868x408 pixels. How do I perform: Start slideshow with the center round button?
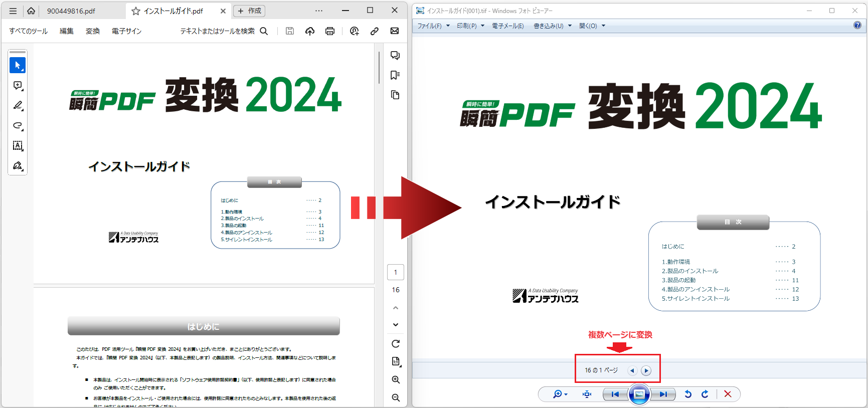(639, 394)
